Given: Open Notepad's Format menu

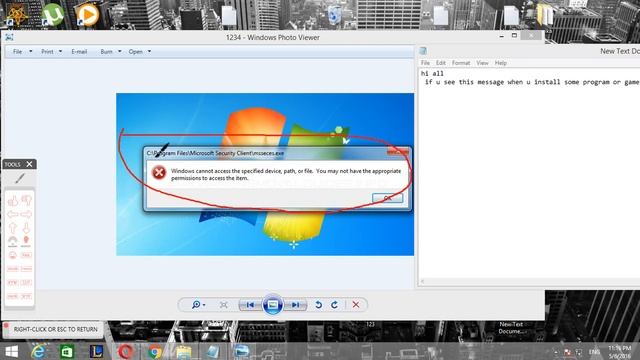Looking at the screenshot, I should pos(461,63).
